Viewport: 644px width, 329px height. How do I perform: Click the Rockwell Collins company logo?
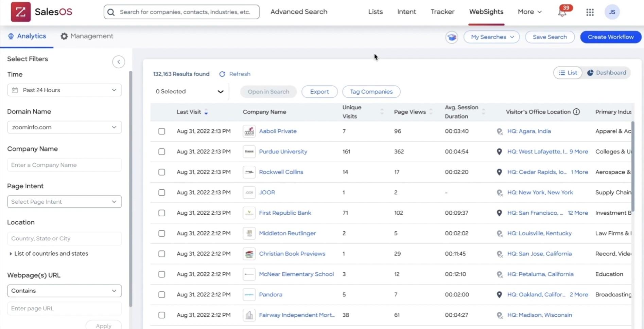249,172
